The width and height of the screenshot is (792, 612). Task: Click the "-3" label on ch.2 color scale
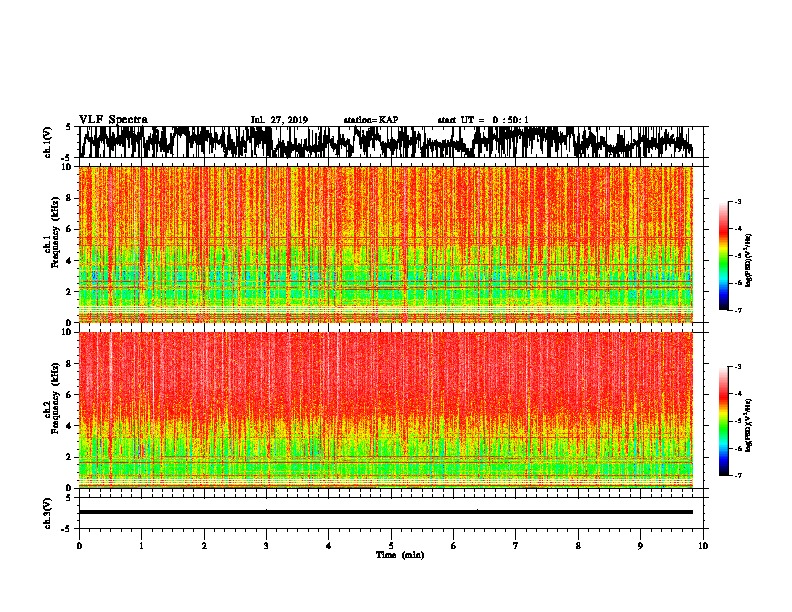[x=737, y=367]
